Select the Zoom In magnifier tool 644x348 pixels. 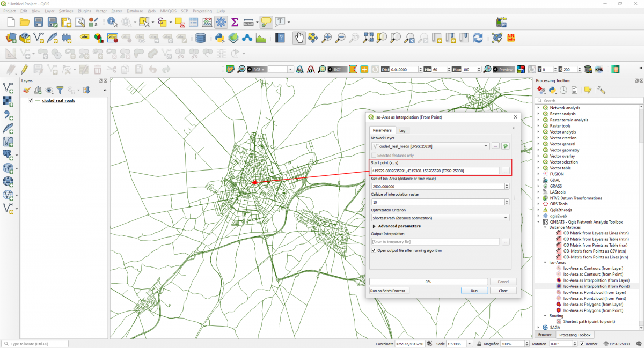[326, 38]
